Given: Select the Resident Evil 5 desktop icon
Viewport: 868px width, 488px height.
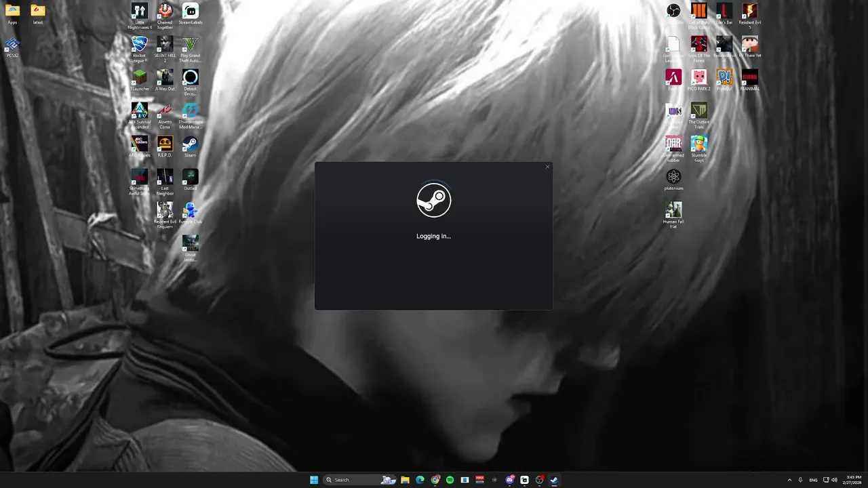Looking at the screenshot, I should 750,16.
